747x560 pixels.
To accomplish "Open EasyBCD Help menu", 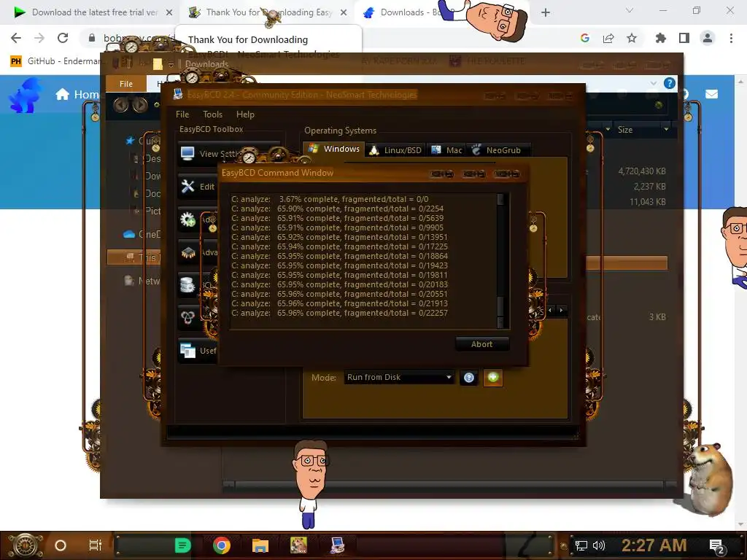I will click(x=245, y=114).
